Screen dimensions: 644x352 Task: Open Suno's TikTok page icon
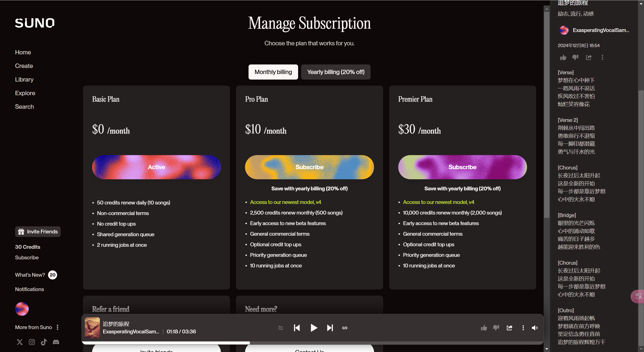tap(44, 342)
